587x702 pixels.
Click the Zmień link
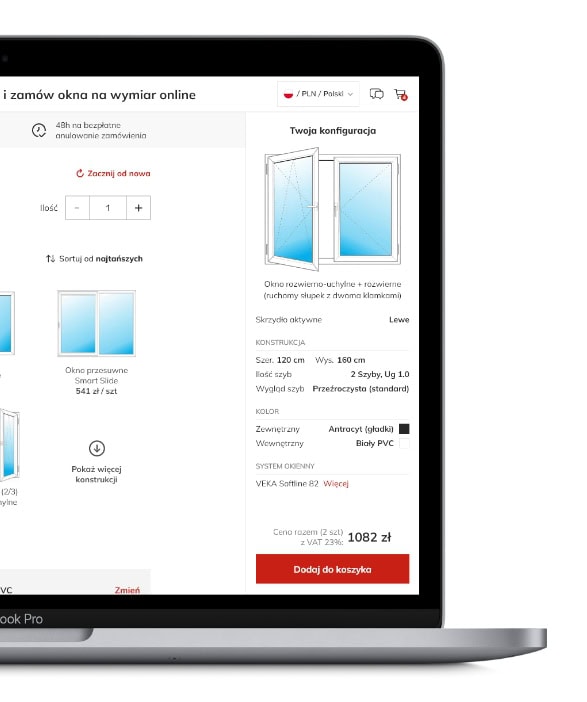click(127, 590)
